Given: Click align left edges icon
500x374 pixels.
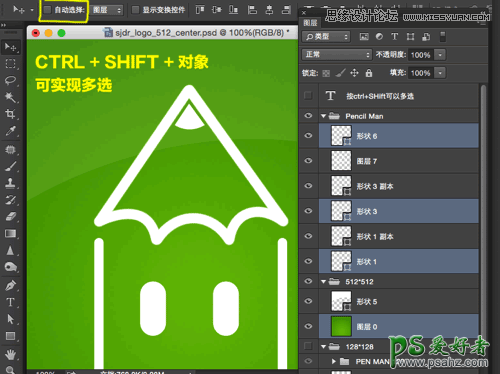Looking at the screenshot, I should coord(252,10).
